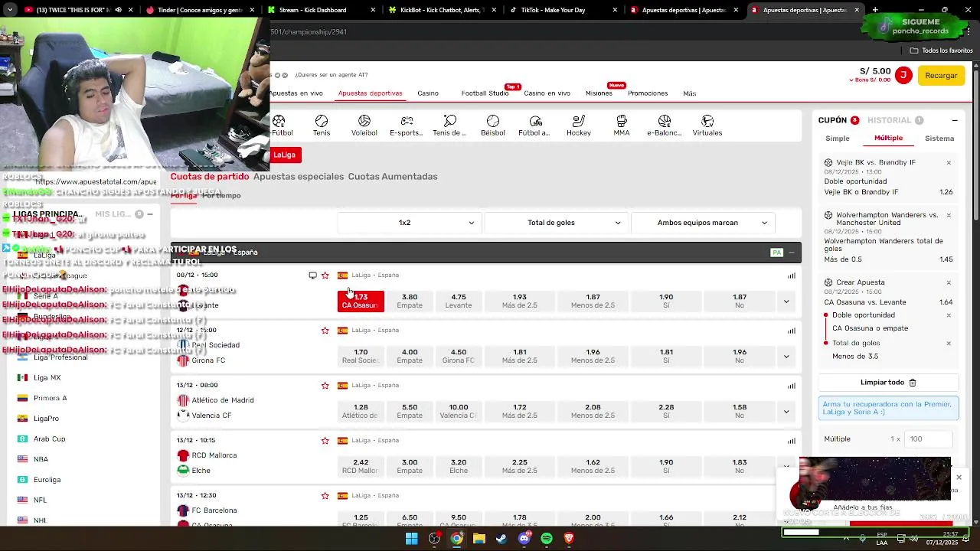Click the red LaLiga filter chip
The width and height of the screenshot is (980, 551).
pos(285,155)
